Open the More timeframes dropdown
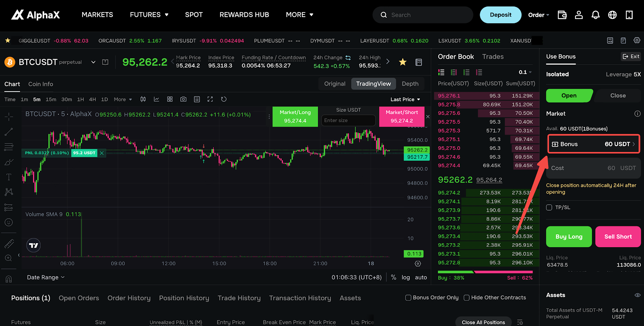644x326 pixels. 123,99
